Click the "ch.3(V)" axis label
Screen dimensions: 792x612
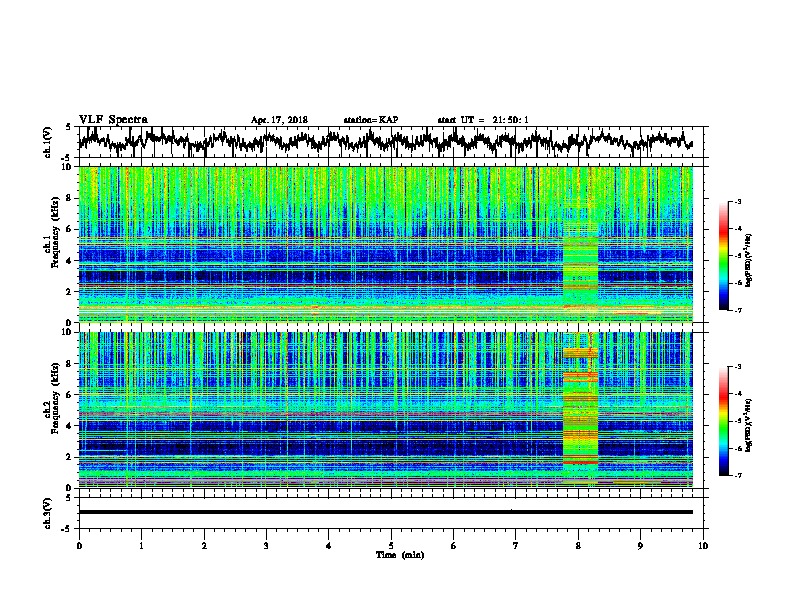click(x=47, y=513)
